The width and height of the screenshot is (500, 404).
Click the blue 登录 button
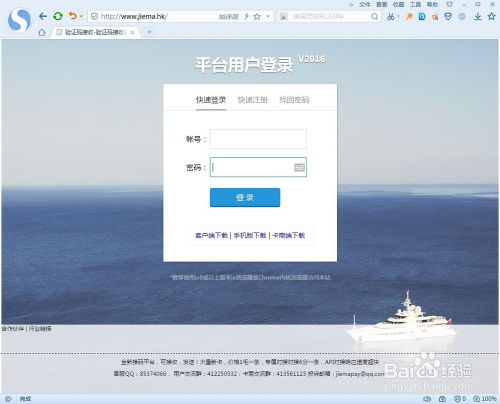[x=245, y=197]
